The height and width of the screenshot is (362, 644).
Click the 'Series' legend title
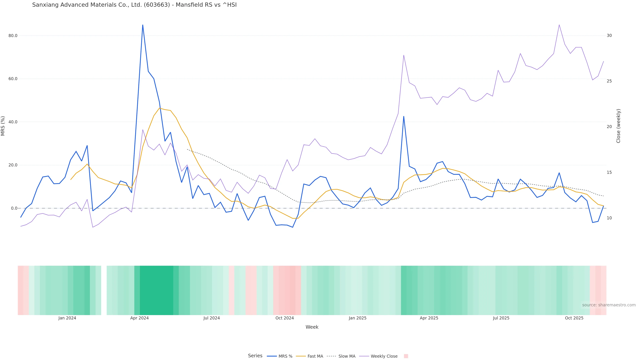click(255, 355)
